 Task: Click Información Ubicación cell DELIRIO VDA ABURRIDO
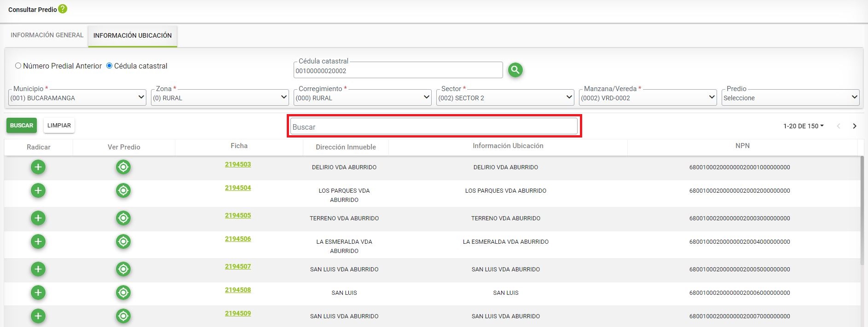pyautogui.click(x=506, y=167)
